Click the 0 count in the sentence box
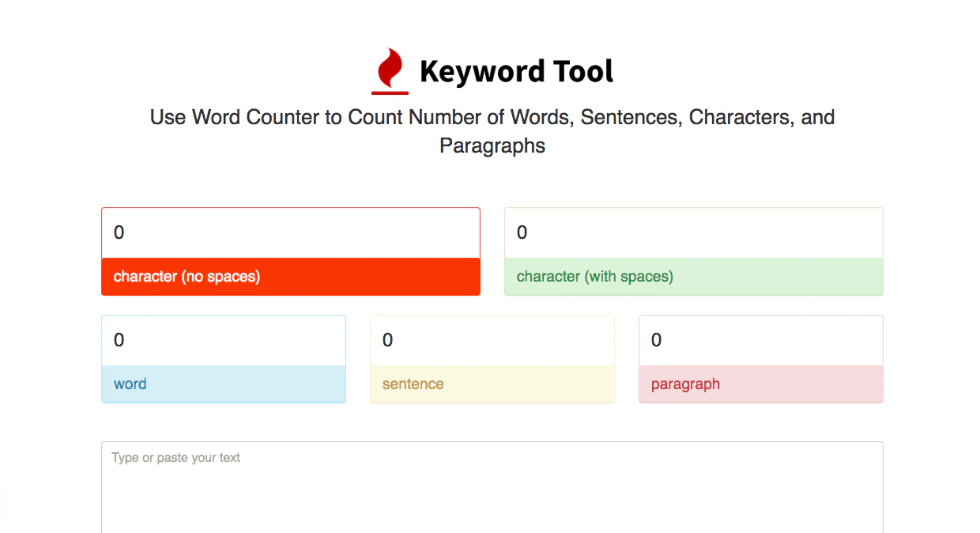 (388, 340)
